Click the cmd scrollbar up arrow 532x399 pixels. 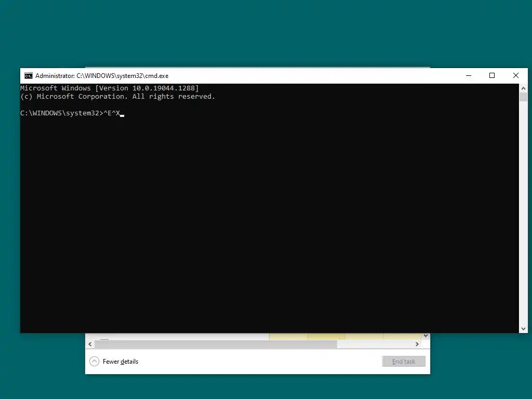click(x=523, y=88)
